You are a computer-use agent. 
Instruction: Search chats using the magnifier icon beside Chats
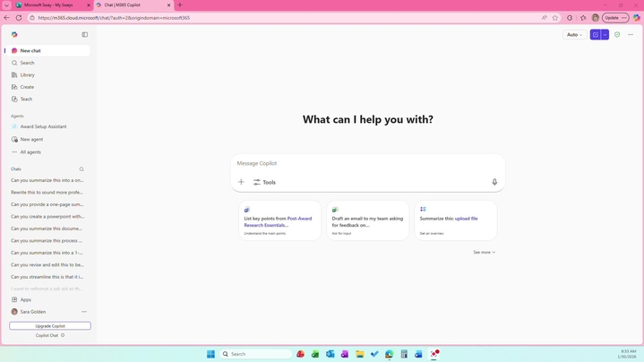[82, 169]
